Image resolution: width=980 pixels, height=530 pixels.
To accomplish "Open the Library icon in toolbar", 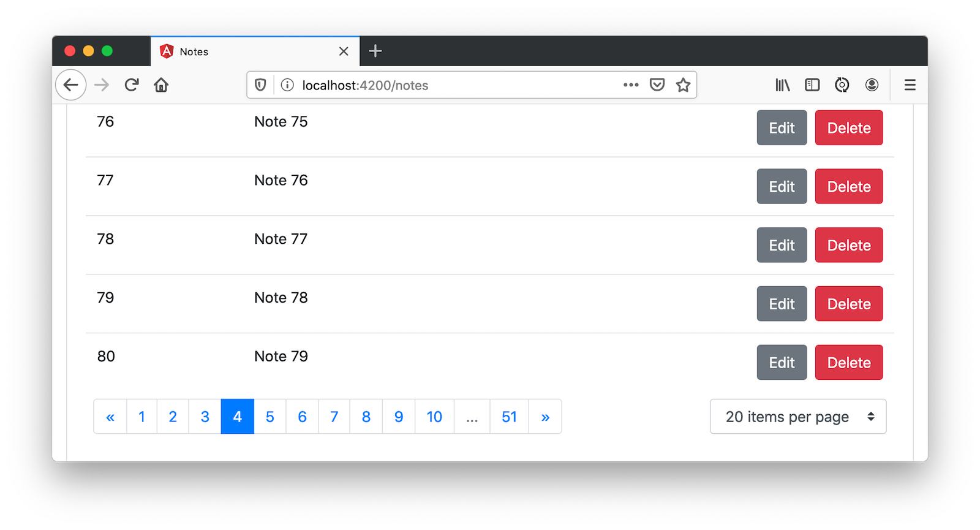I will click(782, 85).
